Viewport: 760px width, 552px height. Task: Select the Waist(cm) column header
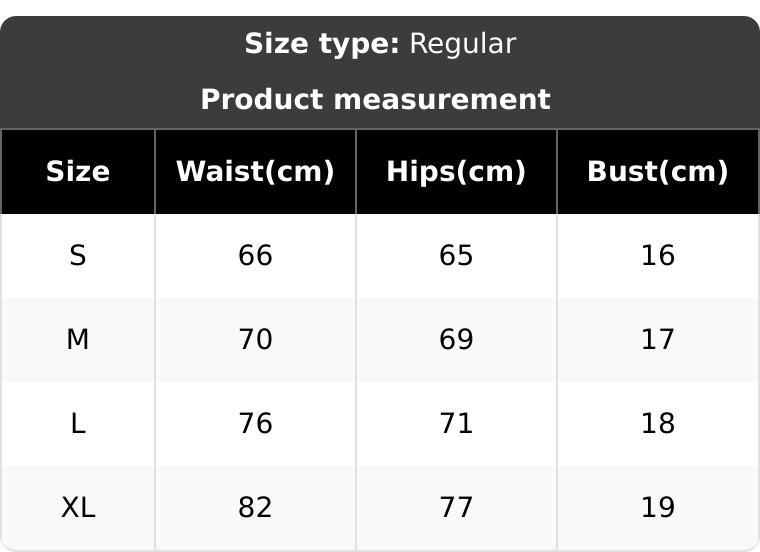pos(255,172)
